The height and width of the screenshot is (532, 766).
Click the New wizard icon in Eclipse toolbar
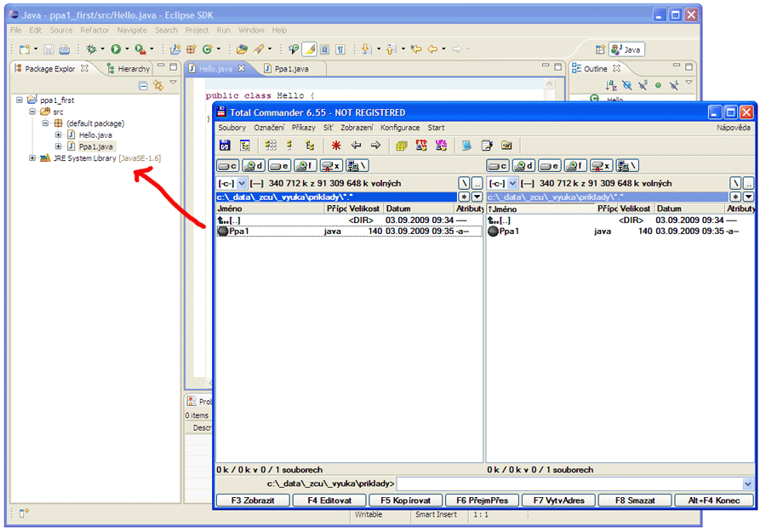pyautogui.click(x=25, y=49)
